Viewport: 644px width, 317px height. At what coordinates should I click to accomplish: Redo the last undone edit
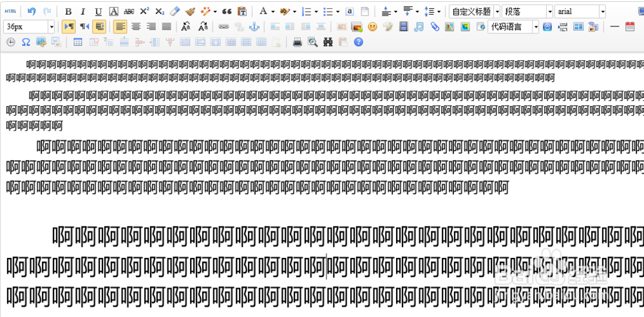pos(47,12)
